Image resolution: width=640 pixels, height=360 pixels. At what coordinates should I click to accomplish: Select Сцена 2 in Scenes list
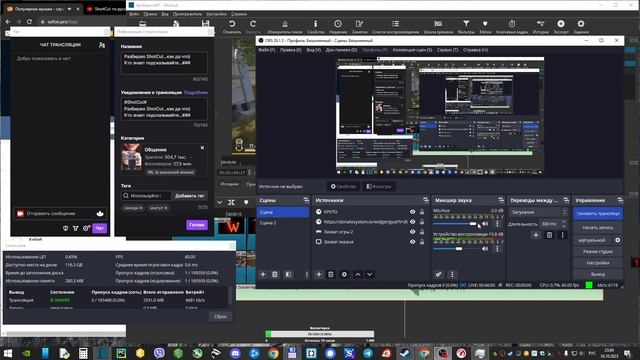coord(283,223)
